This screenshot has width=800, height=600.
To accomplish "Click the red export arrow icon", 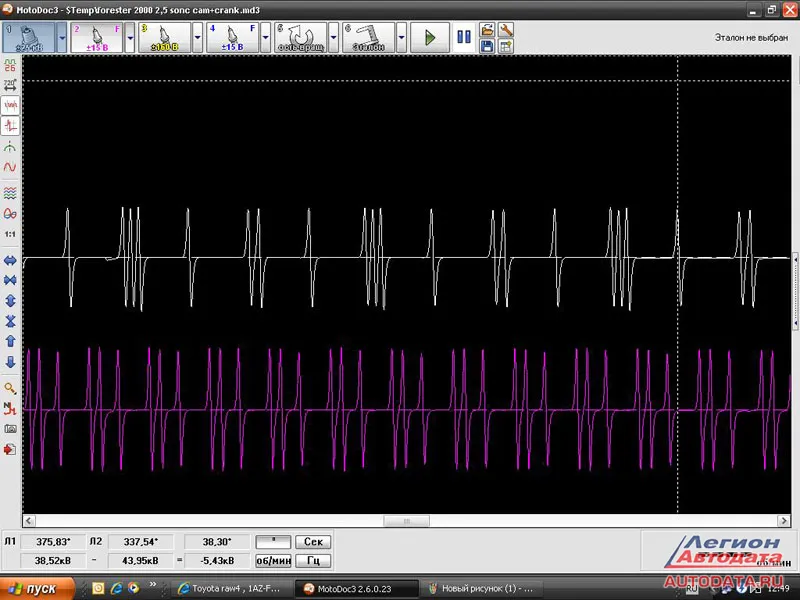I will click(10, 449).
